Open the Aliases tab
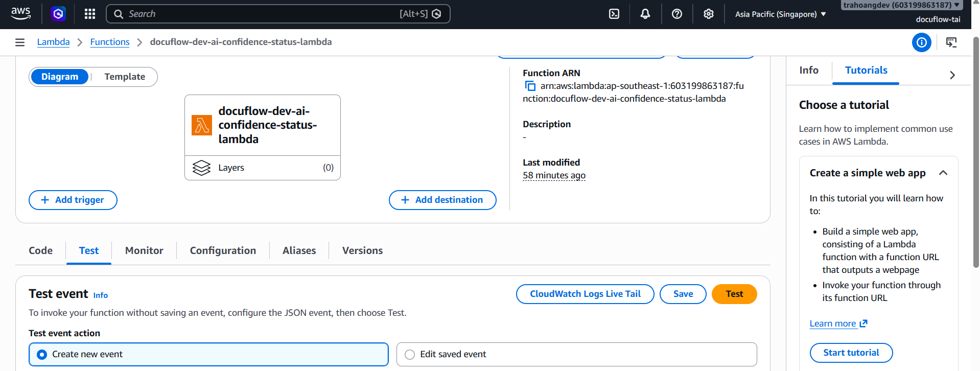Viewport: 980px width, 371px height. click(x=299, y=251)
